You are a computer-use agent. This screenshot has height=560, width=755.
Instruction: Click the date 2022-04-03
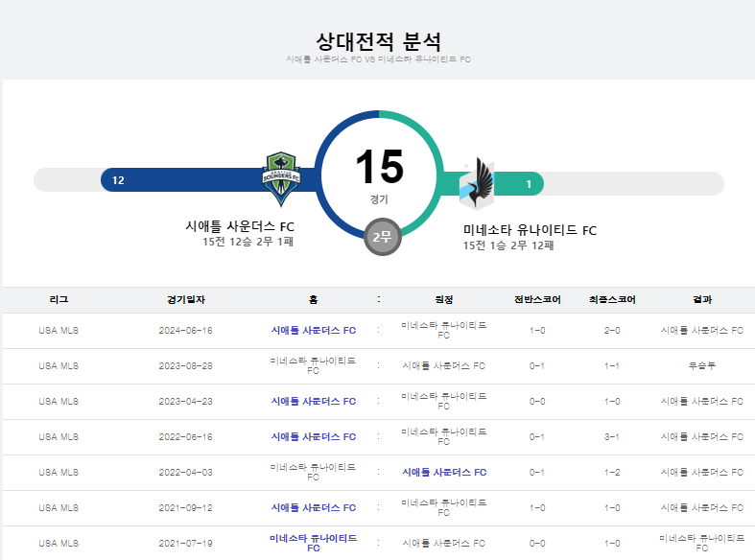185,473
